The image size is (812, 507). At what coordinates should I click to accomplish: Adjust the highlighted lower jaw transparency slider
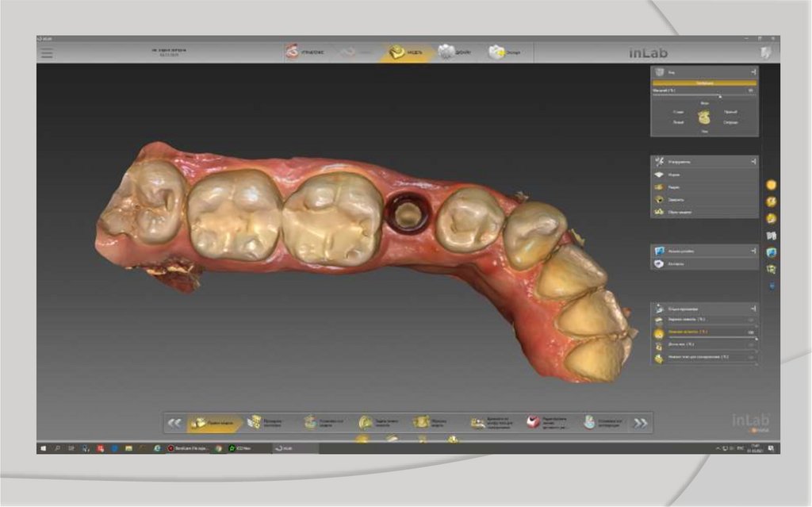point(712,338)
